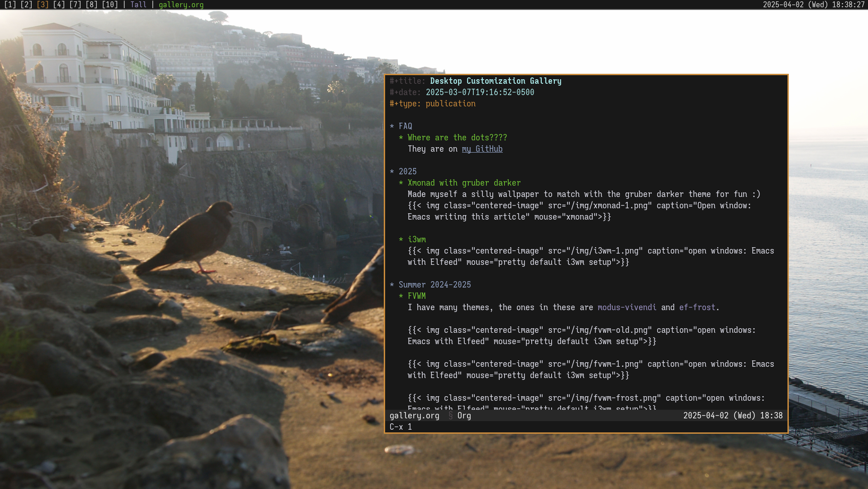This screenshot has height=489, width=868.
Task: Go to workspace [4]
Action: pyautogui.click(x=59, y=5)
